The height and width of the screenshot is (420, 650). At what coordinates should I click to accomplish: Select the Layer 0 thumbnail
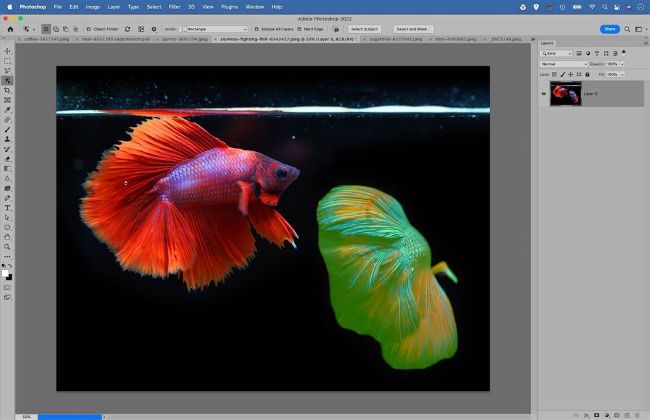(565, 94)
